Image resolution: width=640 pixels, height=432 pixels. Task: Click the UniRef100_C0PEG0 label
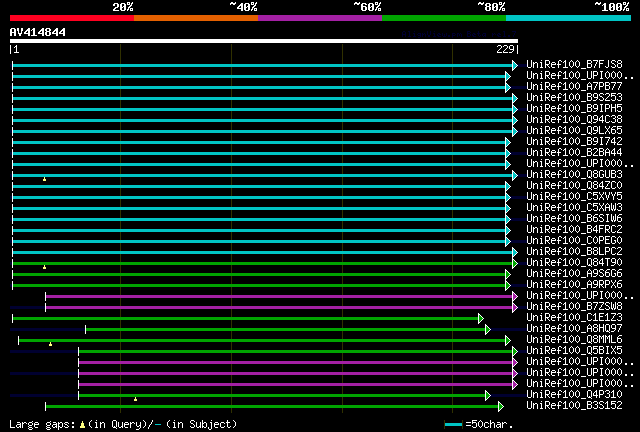tap(574, 240)
